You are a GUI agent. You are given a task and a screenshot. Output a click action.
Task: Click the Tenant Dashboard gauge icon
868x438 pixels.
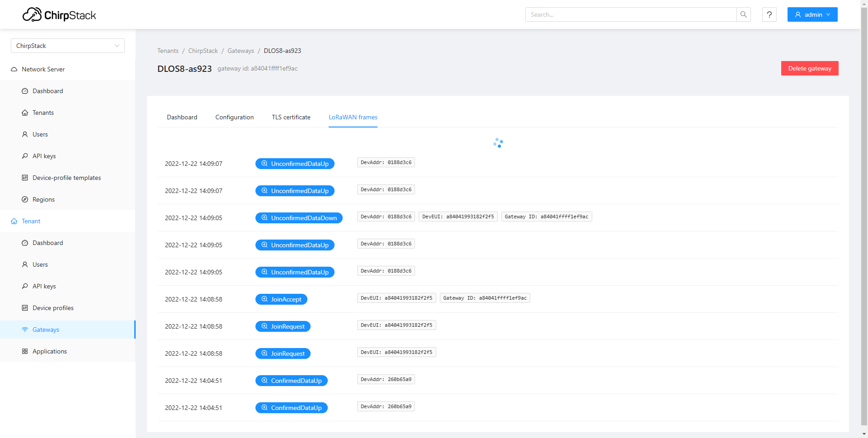pos(25,243)
